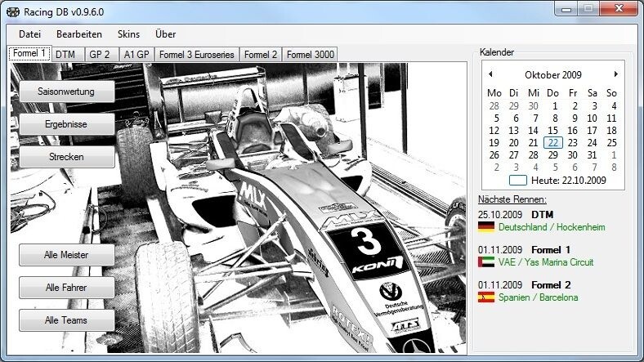Click the Racing DB helmet title icon
This screenshot has height=362, width=644.
click(x=13, y=12)
